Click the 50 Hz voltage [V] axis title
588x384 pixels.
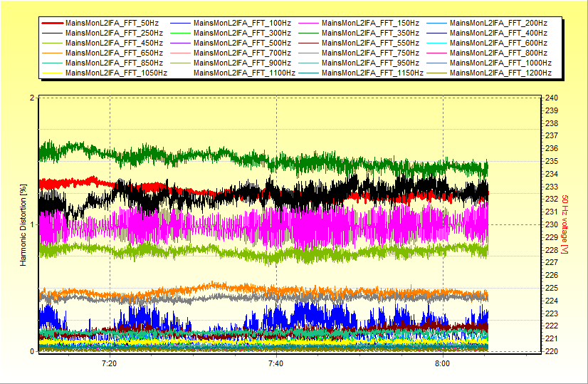tap(565, 224)
